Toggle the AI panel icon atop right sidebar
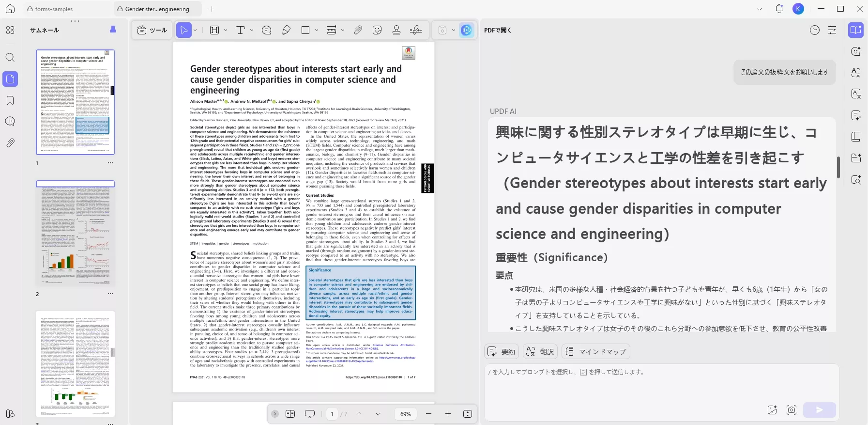The width and height of the screenshot is (868, 425). click(856, 30)
